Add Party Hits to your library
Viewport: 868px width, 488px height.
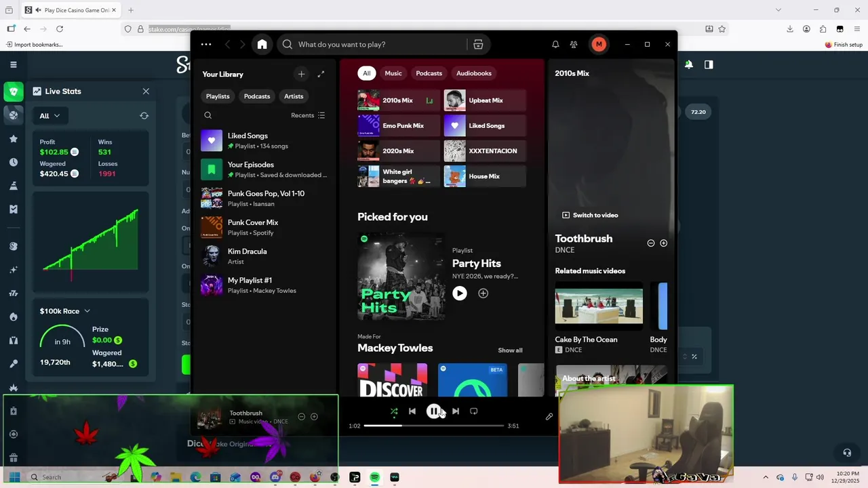483,293
